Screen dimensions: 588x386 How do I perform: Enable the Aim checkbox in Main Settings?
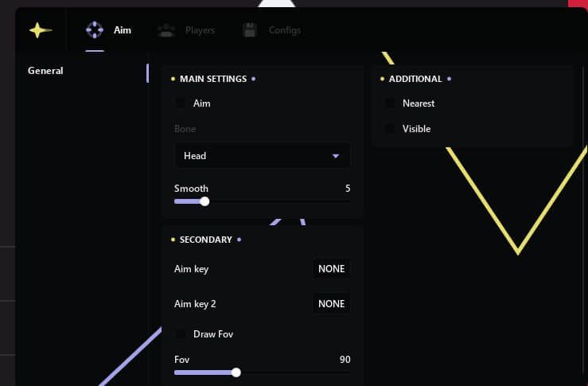[x=181, y=103]
